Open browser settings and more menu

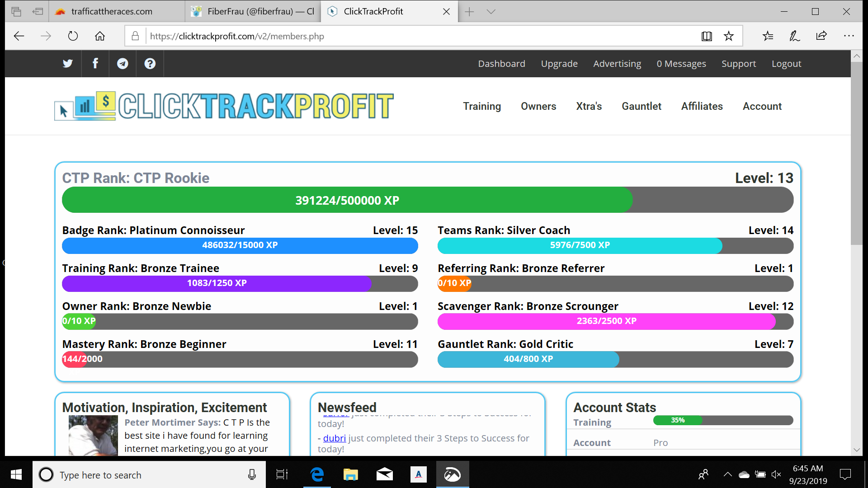click(x=849, y=36)
